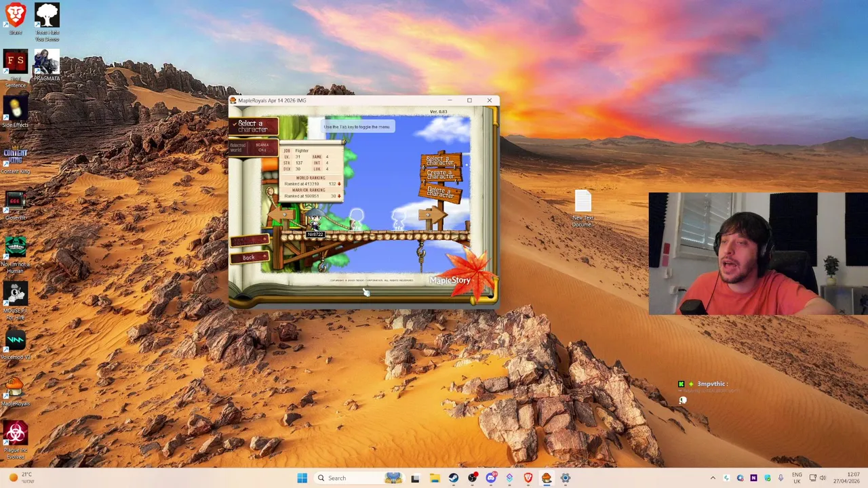Viewport: 868px width, 488px height.
Task: Close the MapleRoyals window
Action: pyautogui.click(x=490, y=100)
